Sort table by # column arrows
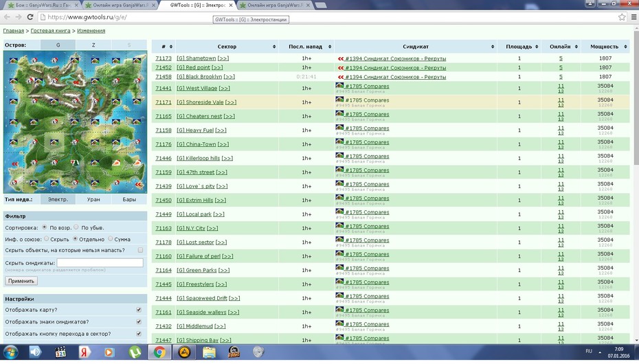Viewport: 639px width, 364px height. pos(171,47)
